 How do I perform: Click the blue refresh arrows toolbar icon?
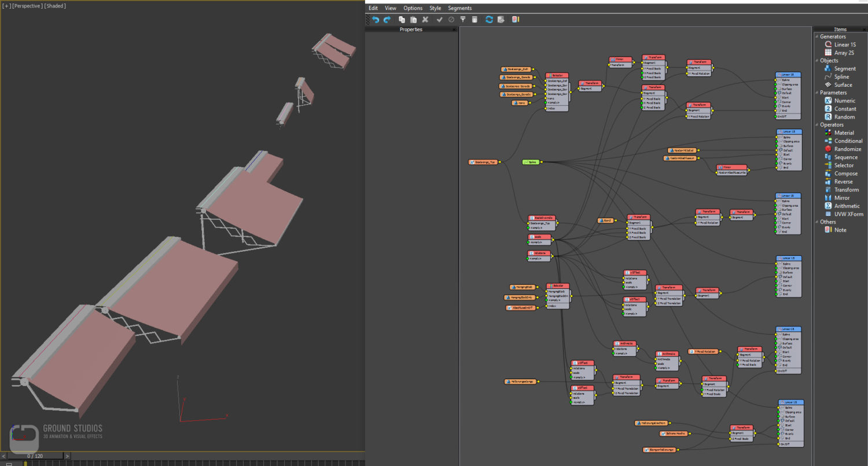(489, 20)
